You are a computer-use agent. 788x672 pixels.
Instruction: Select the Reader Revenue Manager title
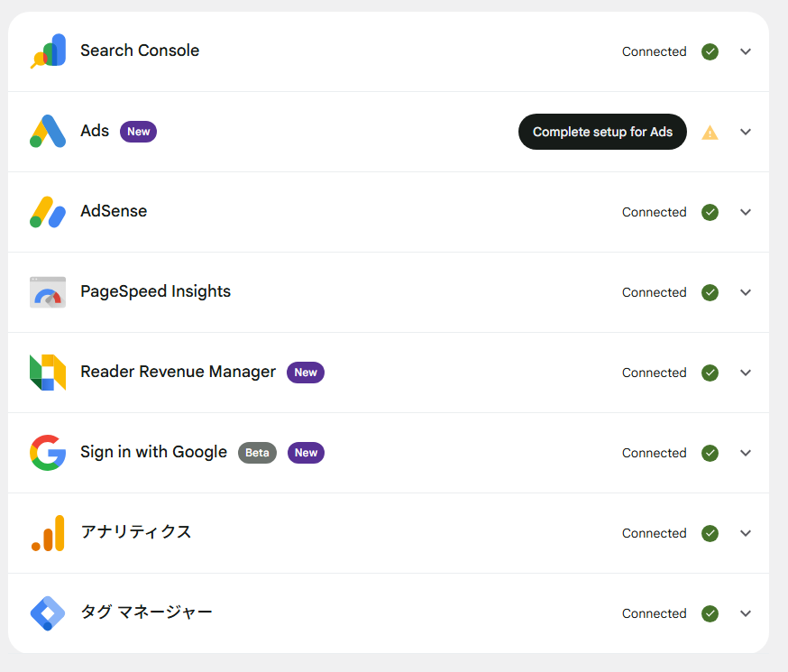[178, 372]
